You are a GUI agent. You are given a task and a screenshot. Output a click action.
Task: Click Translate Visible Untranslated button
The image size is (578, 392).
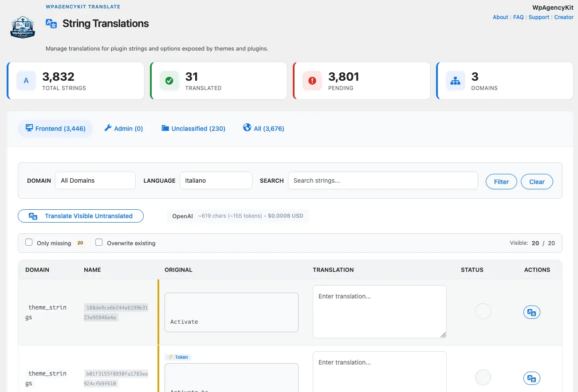pos(81,216)
